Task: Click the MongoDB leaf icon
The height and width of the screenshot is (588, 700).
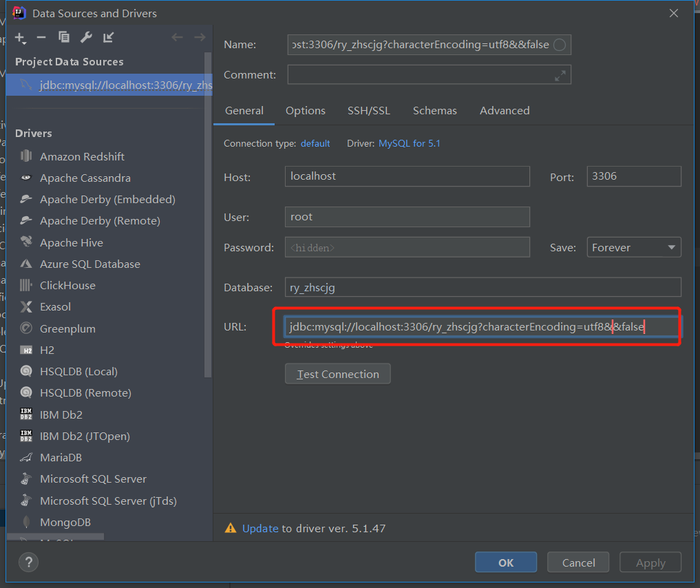Action: [x=26, y=521]
